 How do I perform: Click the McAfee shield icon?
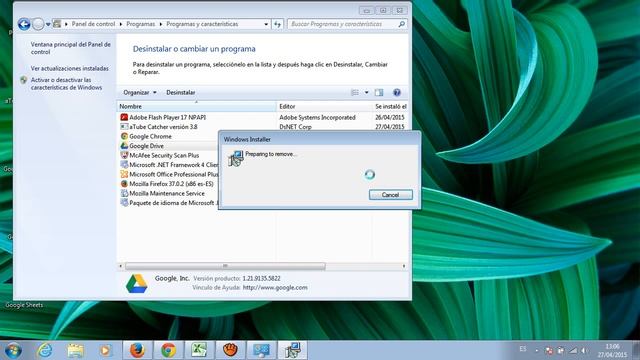(x=124, y=155)
